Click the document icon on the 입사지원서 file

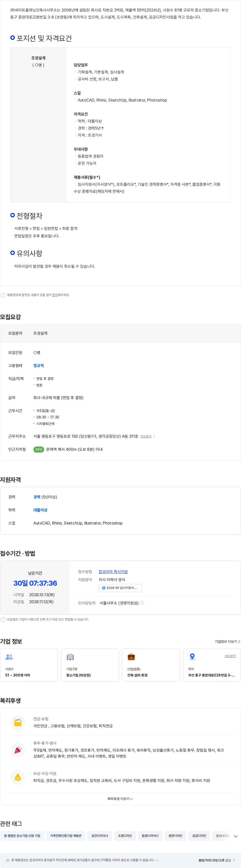[x=104, y=588]
